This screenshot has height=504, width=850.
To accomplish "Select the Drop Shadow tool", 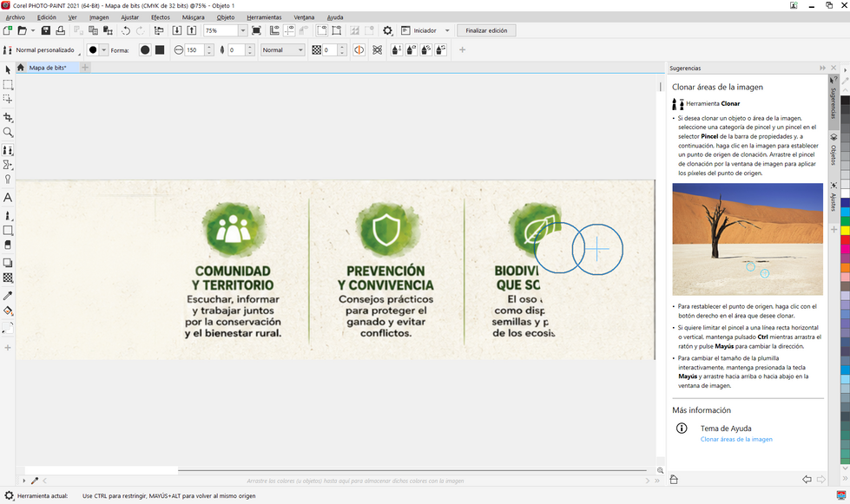I will pos(8,263).
